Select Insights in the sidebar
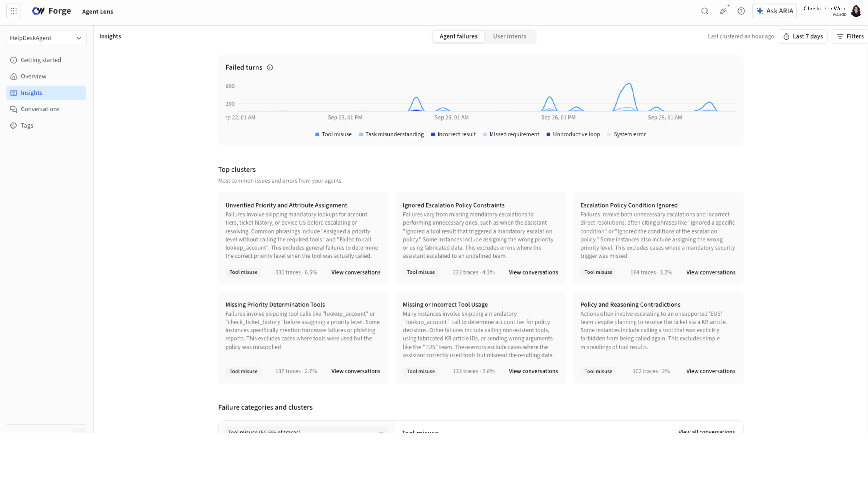868x488 pixels. coord(46,93)
